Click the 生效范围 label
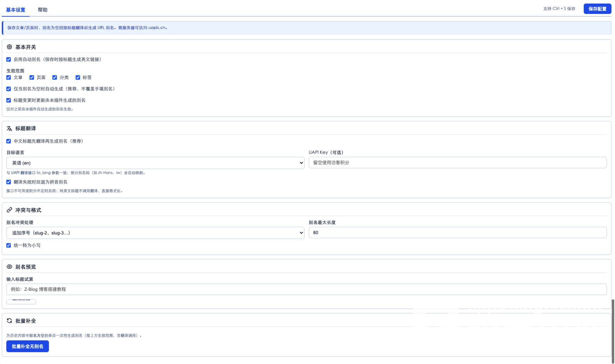 coord(15,71)
